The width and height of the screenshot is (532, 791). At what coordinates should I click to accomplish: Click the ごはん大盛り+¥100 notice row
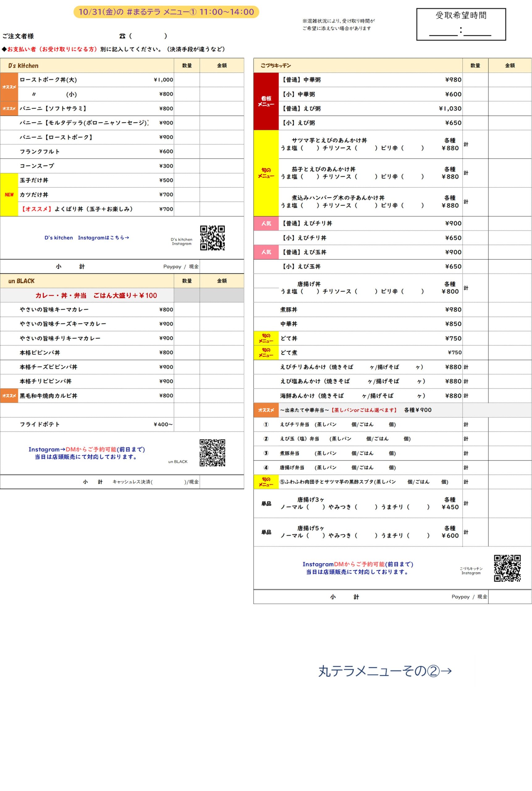(96, 295)
